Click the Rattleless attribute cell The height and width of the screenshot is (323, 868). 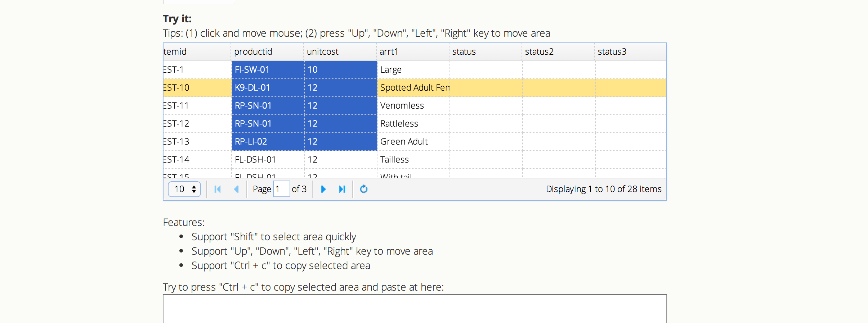point(413,124)
